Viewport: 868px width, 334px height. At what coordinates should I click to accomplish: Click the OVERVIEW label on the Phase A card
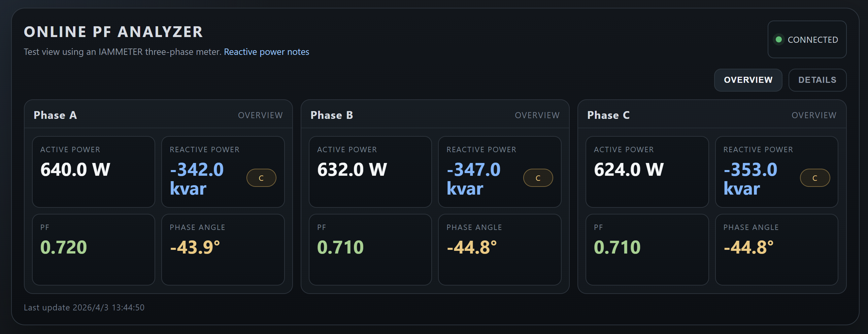pos(261,115)
